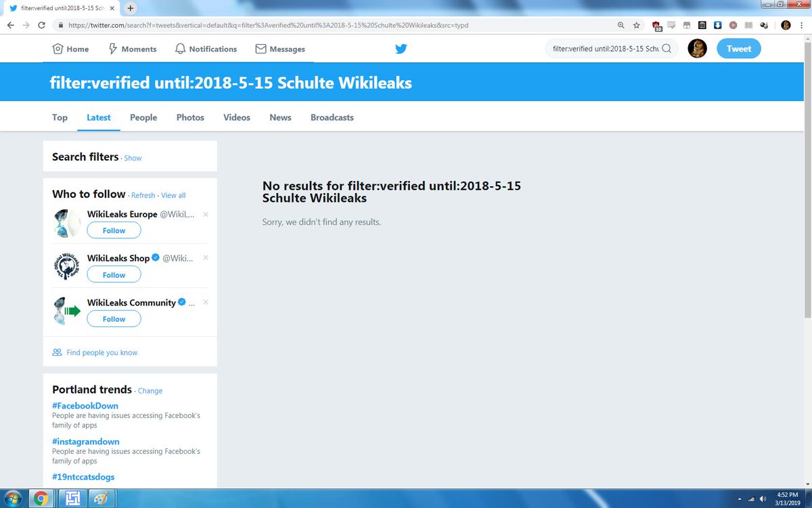
Task: Focus the Twitter search input field
Action: point(605,49)
